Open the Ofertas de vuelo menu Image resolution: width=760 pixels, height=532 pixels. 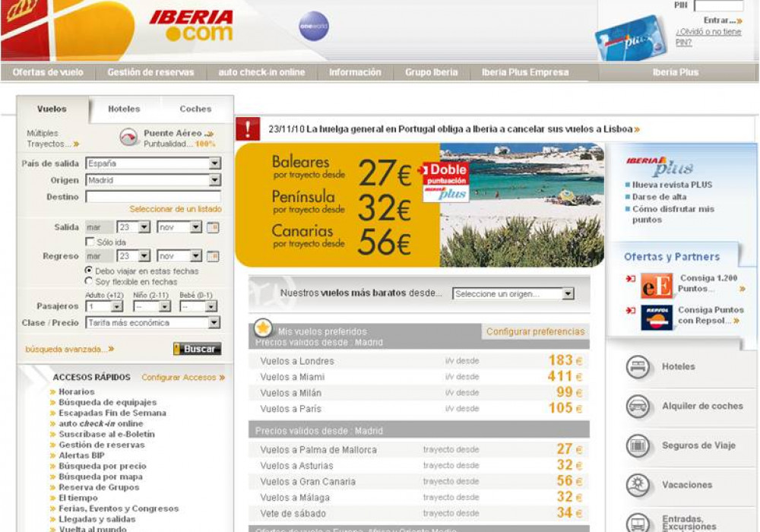click(x=48, y=72)
